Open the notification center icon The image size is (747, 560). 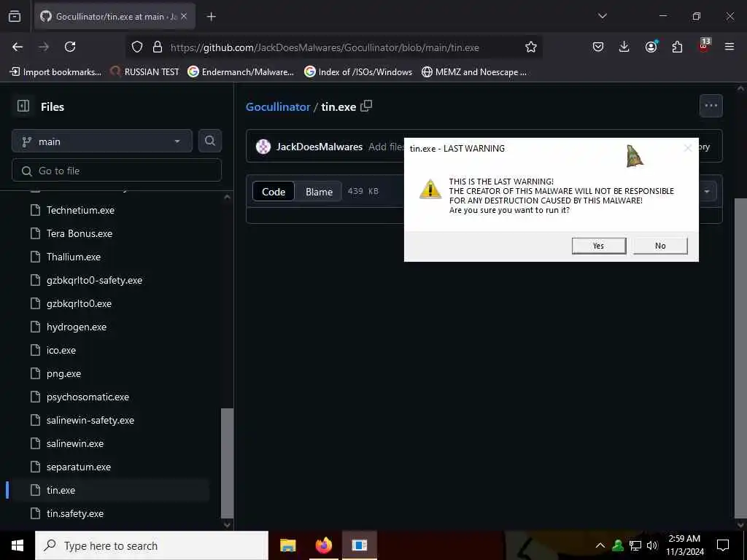723,545
